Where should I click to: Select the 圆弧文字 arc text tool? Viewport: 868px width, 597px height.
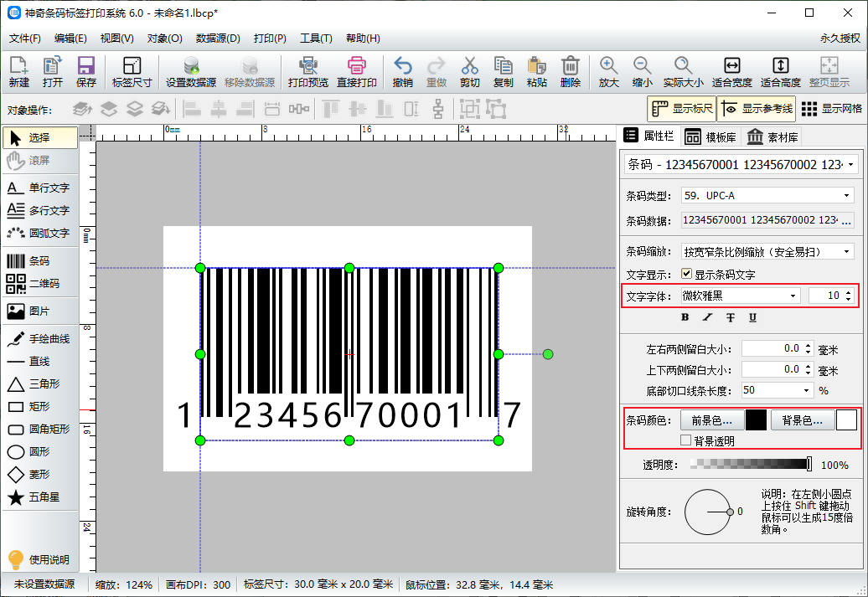click(x=40, y=233)
